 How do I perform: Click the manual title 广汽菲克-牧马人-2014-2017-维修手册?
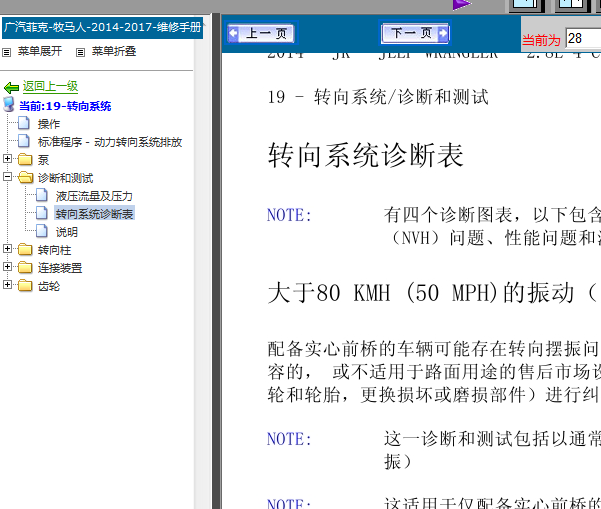[102, 28]
